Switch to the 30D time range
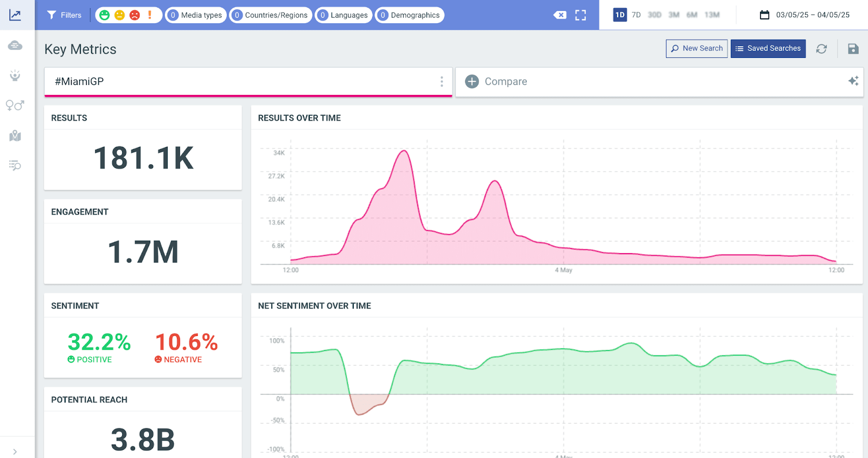This screenshot has height=458, width=868. point(654,15)
